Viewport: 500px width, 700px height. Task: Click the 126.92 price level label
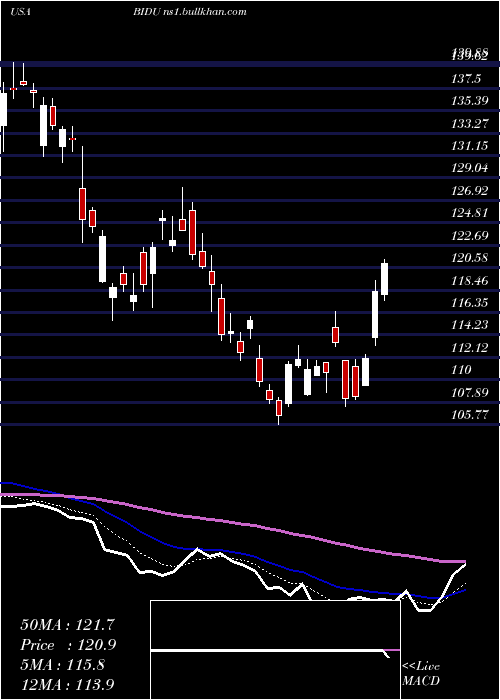470,191
